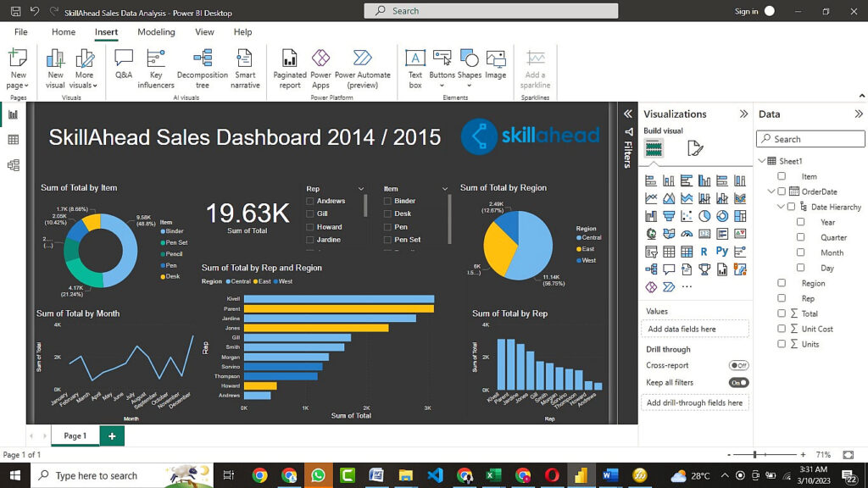The height and width of the screenshot is (488, 868).
Task: Select the stacked bar chart visual
Action: tap(651, 180)
